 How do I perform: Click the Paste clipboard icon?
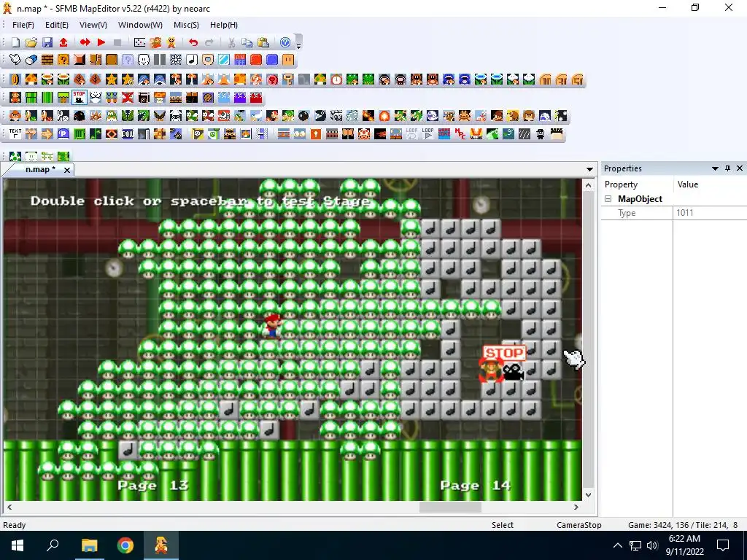point(263,42)
